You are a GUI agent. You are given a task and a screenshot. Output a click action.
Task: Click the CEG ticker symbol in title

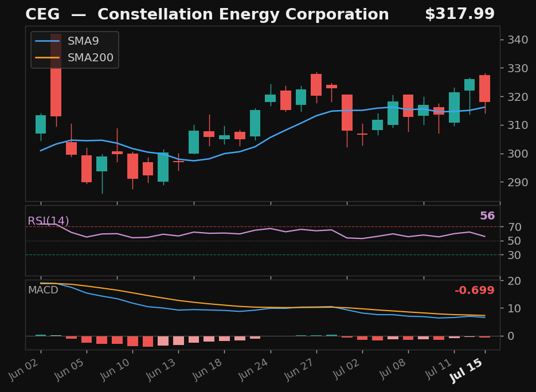(x=42, y=14)
